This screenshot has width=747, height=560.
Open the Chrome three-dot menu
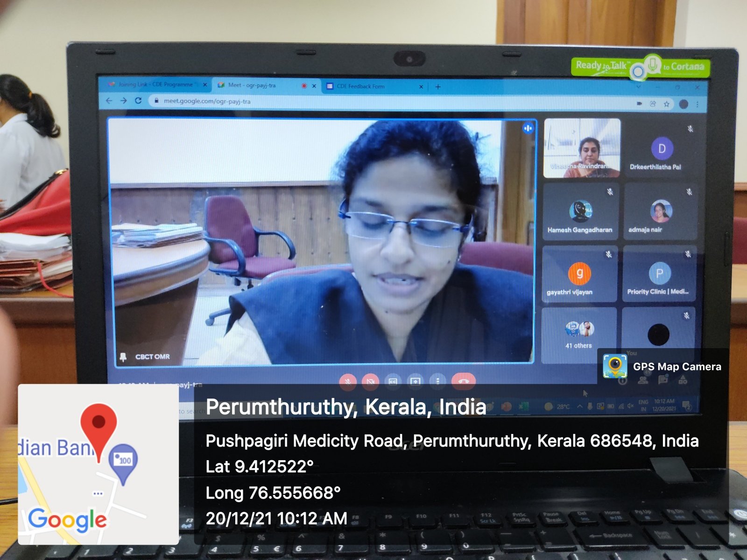[x=698, y=104]
